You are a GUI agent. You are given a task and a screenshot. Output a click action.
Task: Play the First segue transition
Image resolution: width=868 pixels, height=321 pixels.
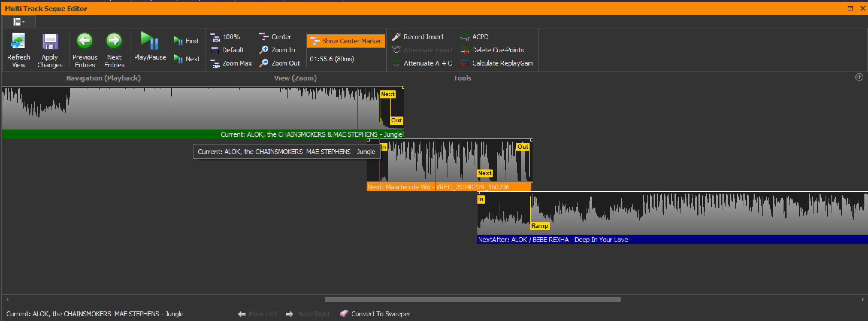click(x=186, y=41)
